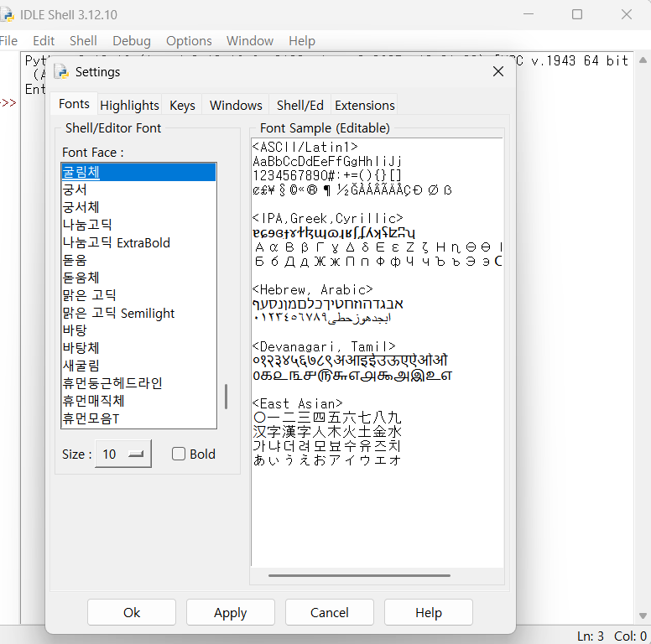Open the Window menu
651x644 pixels.
pos(249,40)
